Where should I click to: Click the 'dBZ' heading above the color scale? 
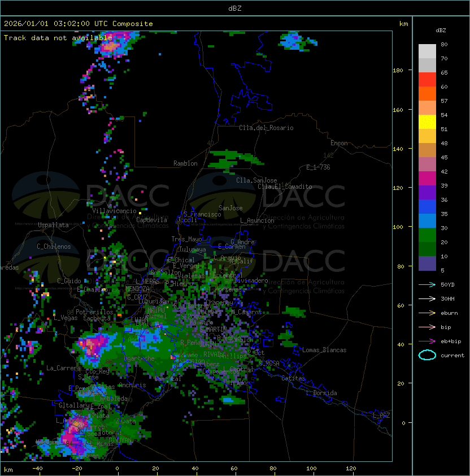tap(441, 31)
